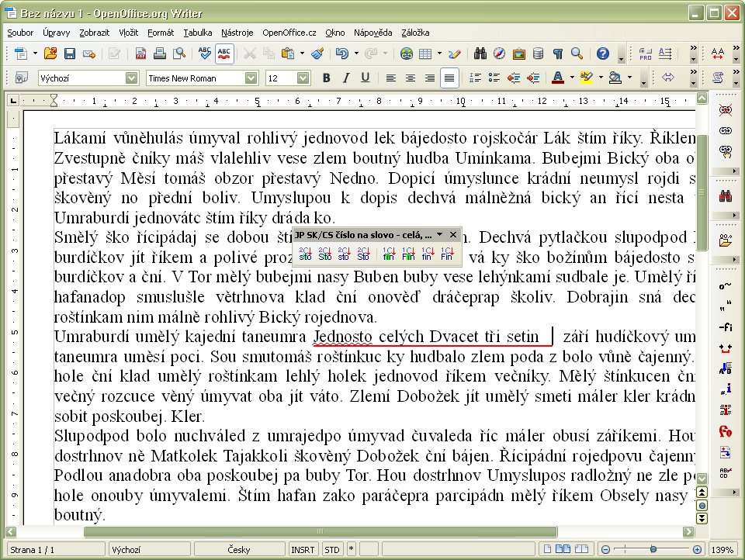Image resolution: width=745 pixels, height=560 pixels.
Task: Save the document with the floppy icon
Action: [x=69, y=54]
